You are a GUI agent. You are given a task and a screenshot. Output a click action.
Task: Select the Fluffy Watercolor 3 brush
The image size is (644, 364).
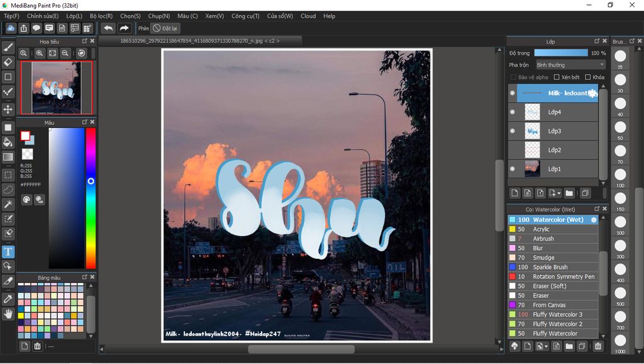(553, 314)
